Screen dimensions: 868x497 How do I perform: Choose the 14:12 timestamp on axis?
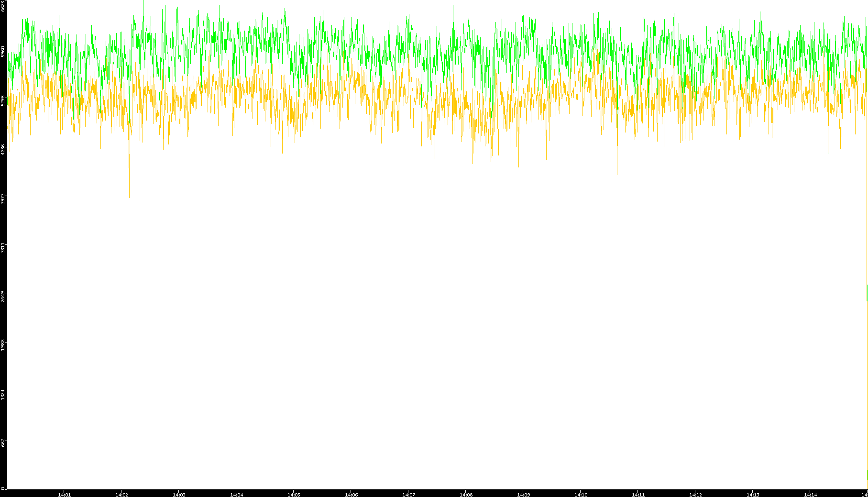coord(695,494)
